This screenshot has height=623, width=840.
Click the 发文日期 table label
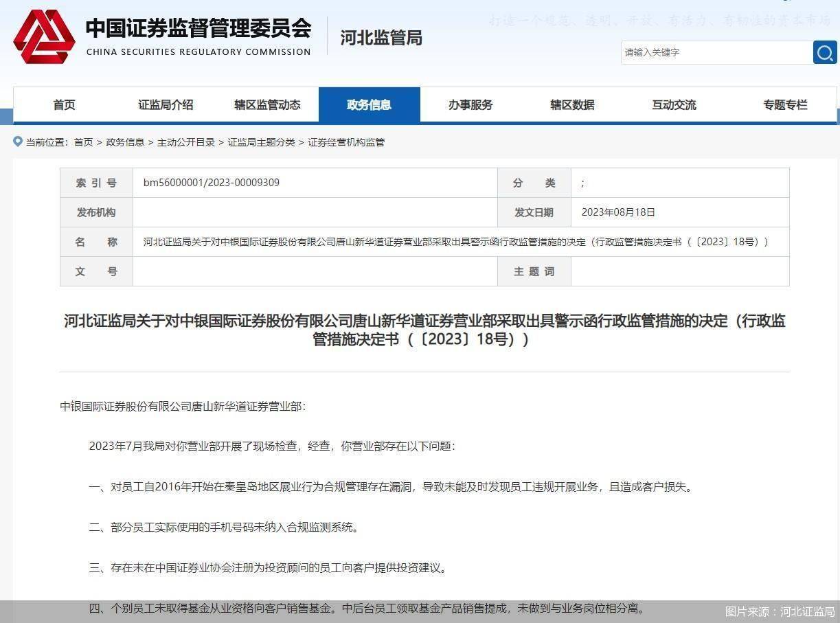coord(534,212)
